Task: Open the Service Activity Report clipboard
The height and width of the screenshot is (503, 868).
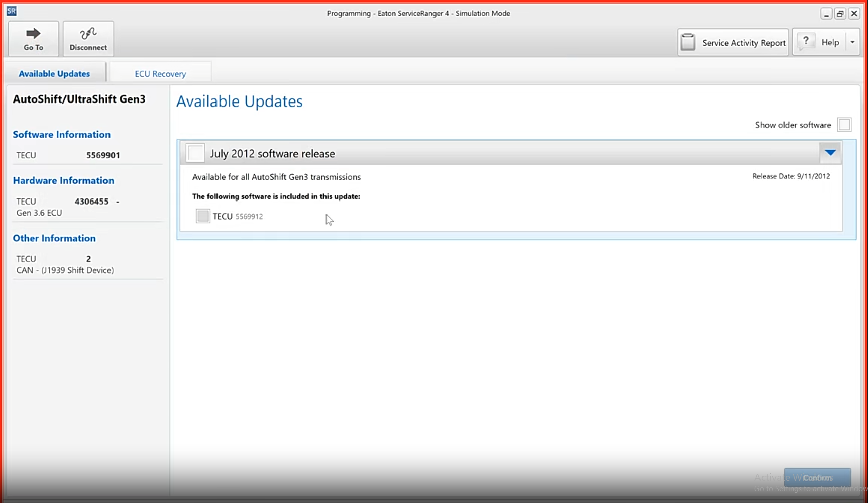Action: tap(688, 43)
